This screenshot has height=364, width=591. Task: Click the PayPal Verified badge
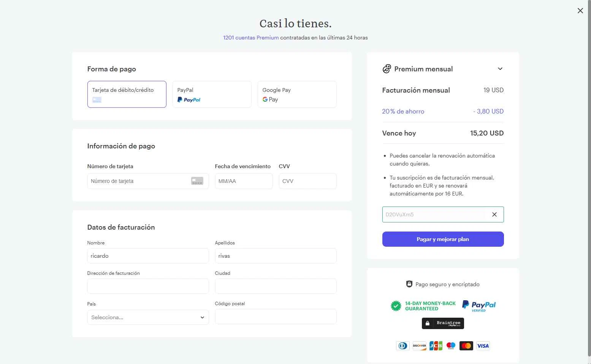coord(479,306)
